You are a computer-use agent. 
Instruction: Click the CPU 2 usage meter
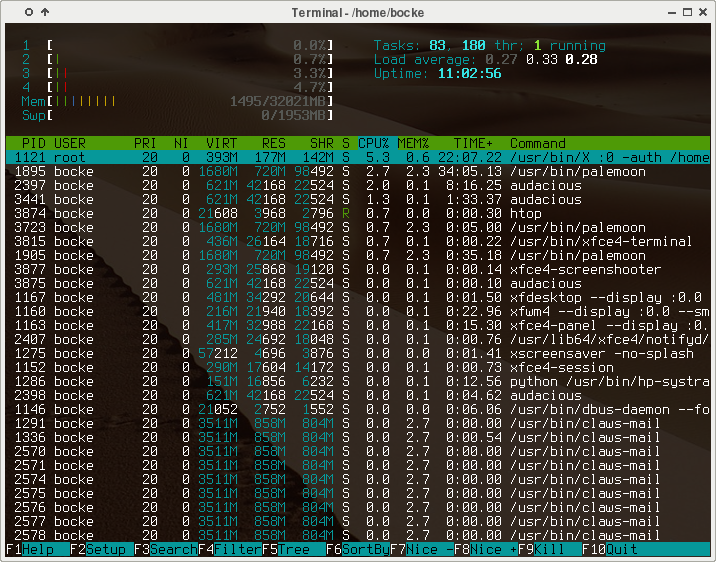(x=178, y=59)
